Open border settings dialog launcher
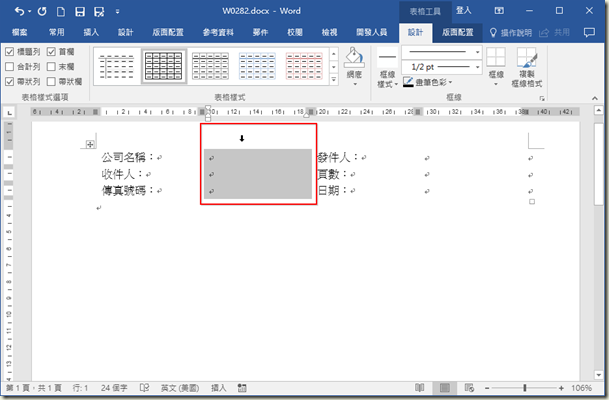The width and height of the screenshot is (609, 400). 542,99
